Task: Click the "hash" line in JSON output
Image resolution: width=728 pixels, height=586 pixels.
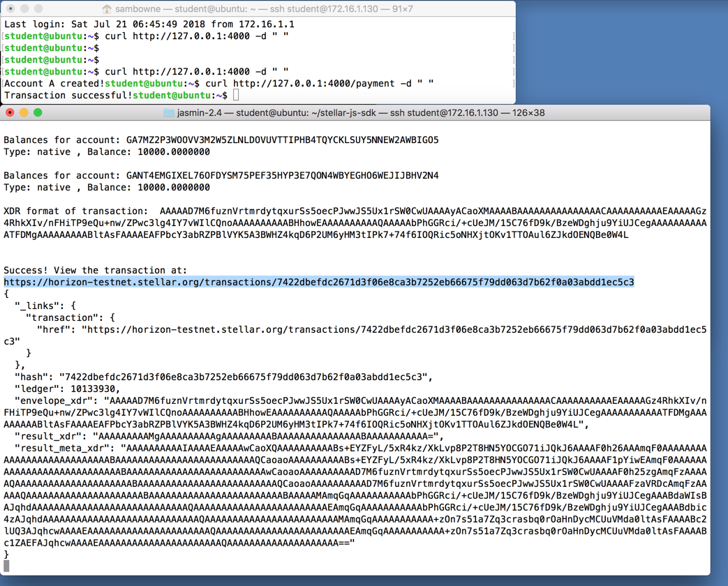Action: tap(223, 377)
